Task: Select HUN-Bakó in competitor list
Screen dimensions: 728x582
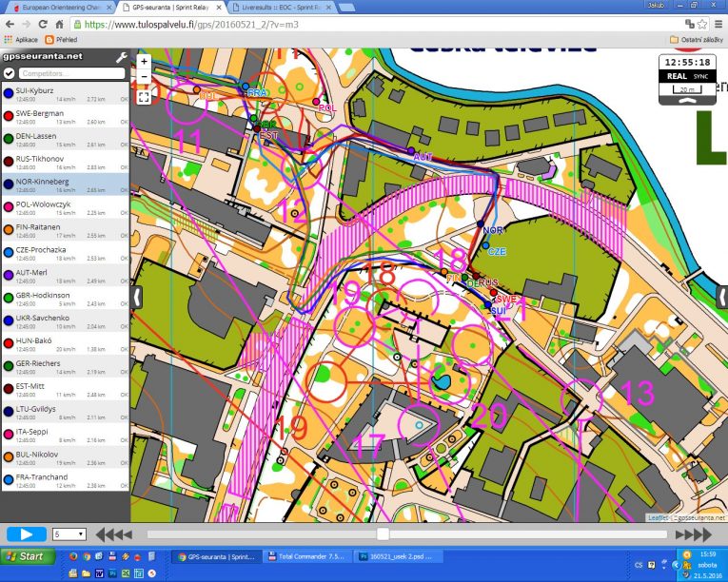Action: pyautogui.click(x=65, y=344)
